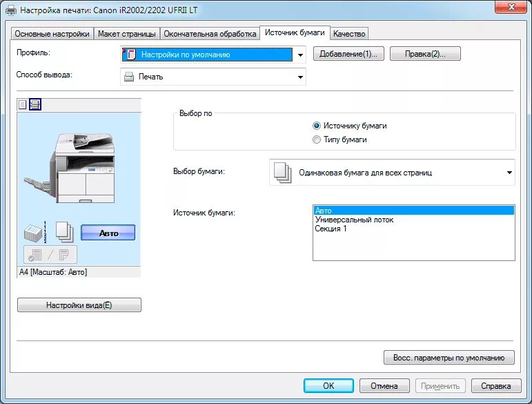Image resolution: width=532 pixels, height=404 pixels.
Task: Click the Правка(2)... button
Action: tap(425, 54)
